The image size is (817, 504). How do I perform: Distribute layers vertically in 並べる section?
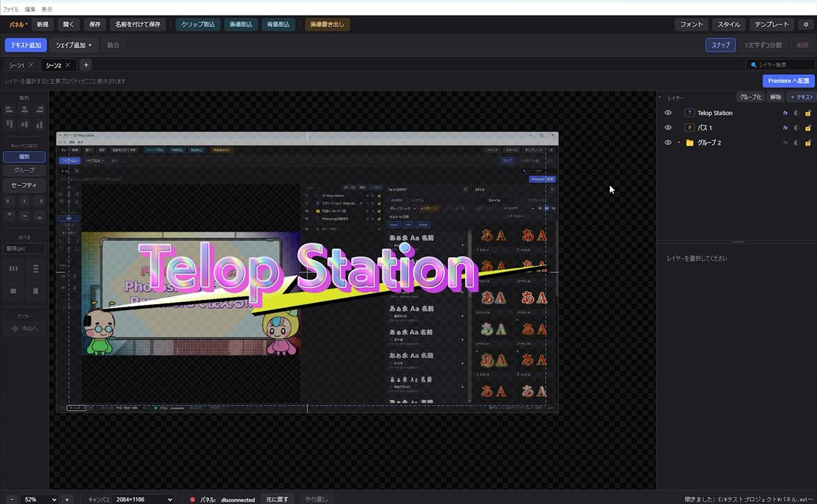(x=36, y=269)
